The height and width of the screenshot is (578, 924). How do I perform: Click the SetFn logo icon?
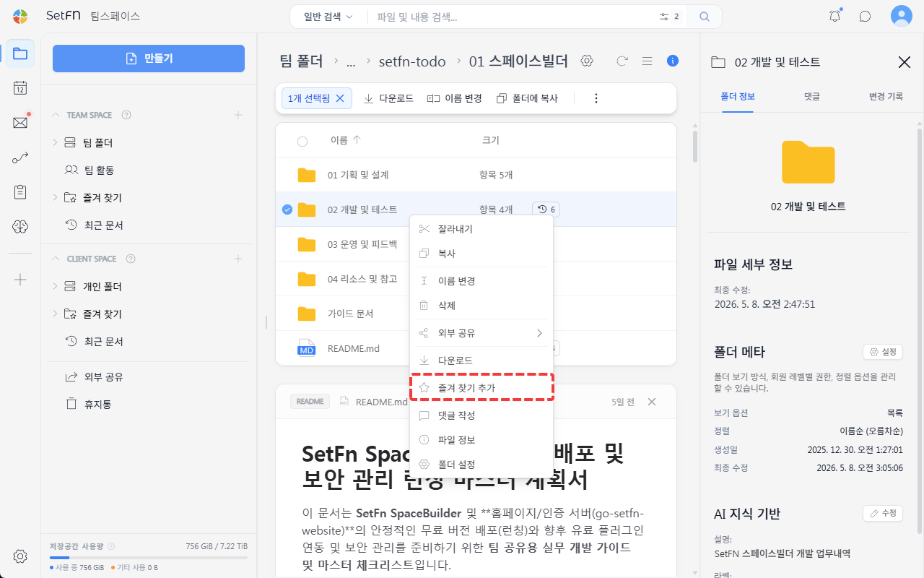(x=20, y=16)
